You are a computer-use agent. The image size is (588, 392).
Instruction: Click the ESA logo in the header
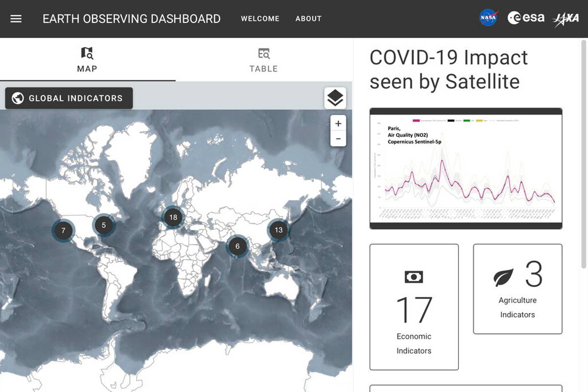pos(527,18)
